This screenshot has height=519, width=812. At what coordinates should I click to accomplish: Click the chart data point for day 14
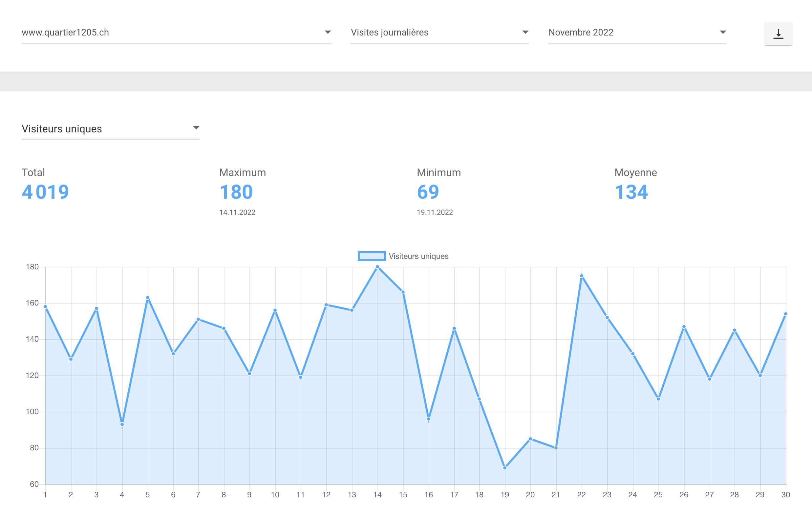(377, 267)
